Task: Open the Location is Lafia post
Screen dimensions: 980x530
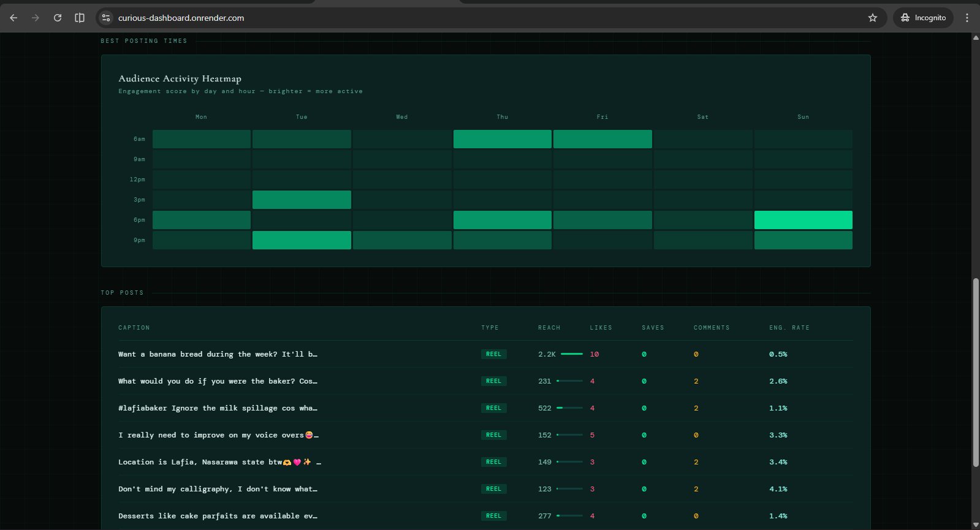Action: click(219, 462)
